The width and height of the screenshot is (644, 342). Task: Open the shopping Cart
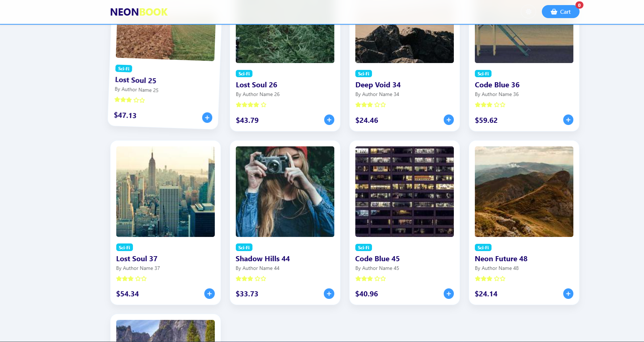click(x=560, y=12)
